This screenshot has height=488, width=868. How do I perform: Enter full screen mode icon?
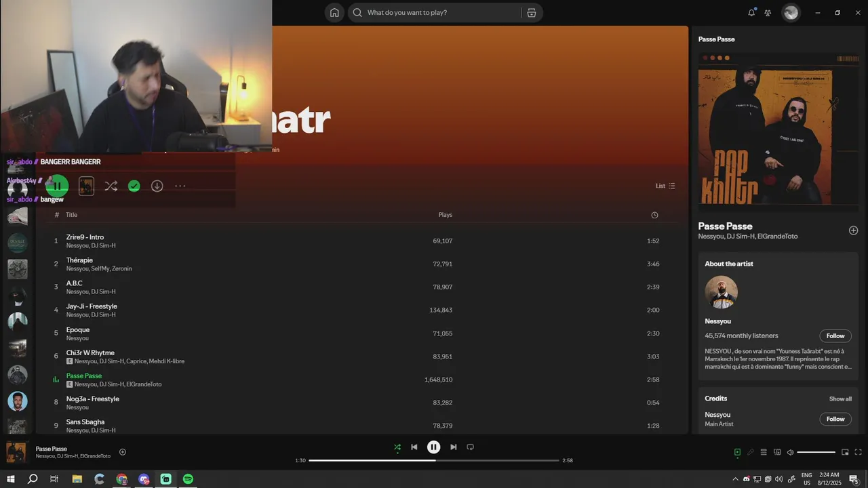[x=858, y=452]
